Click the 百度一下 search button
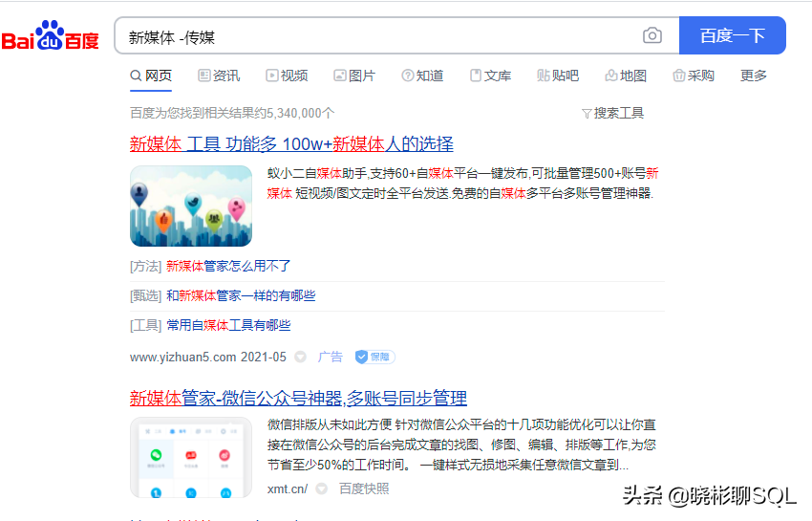Screen dimensions: 812x521 pos(733,35)
